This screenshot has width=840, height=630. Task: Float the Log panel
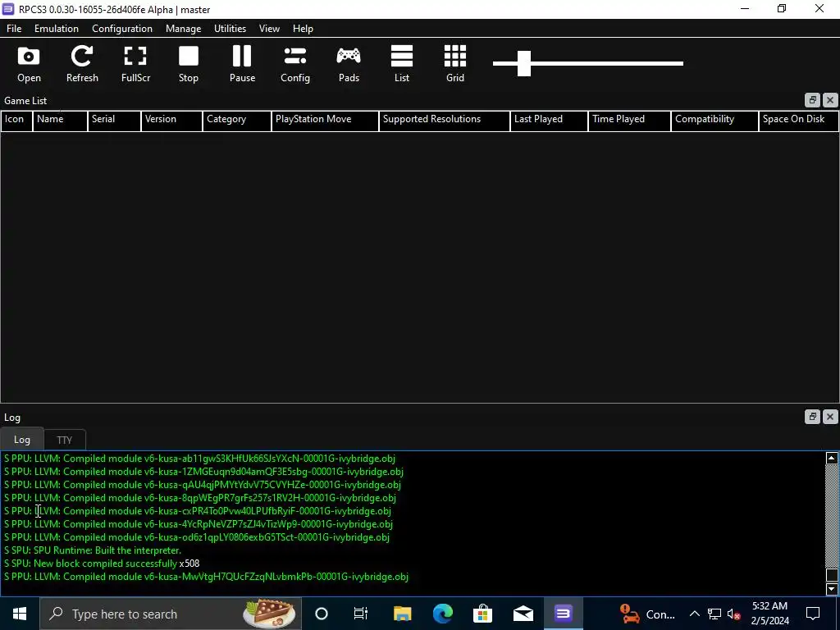tap(812, 417)
